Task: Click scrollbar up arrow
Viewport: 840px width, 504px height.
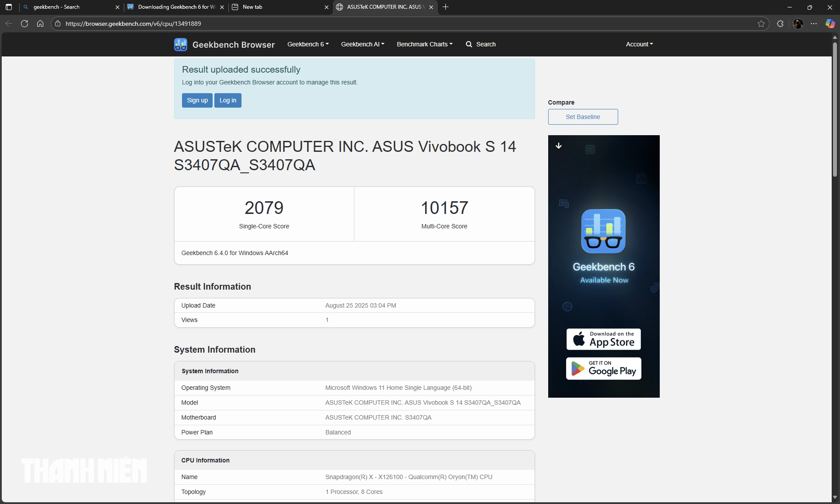Action: 835,37
